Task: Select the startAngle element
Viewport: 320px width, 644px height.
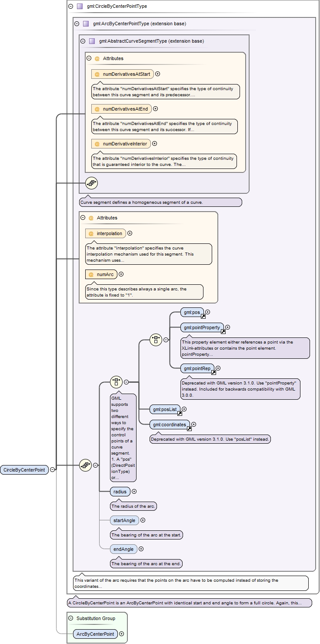Action: click(124, 520)
